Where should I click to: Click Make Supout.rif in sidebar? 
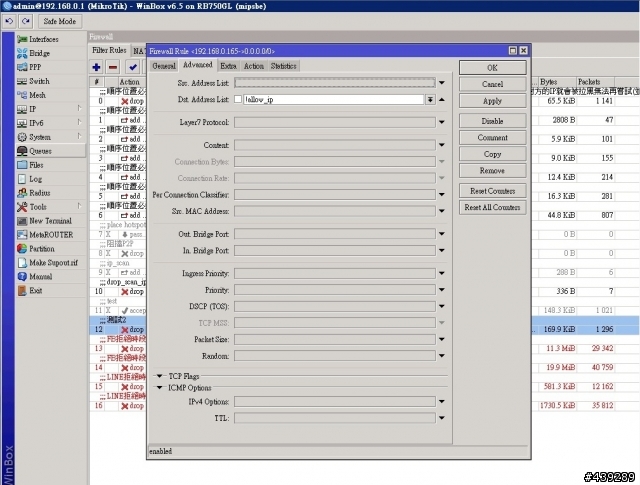pos(53,263)
